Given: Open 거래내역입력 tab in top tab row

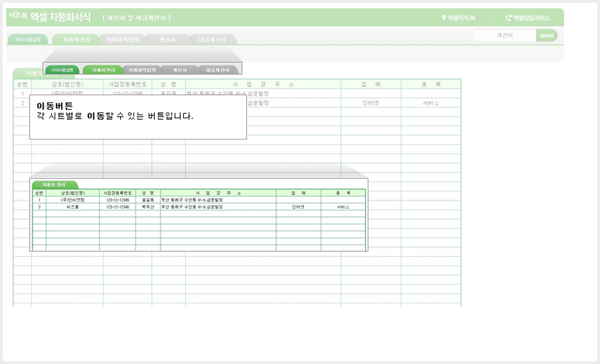Looking at the screenshot, I should tap(122, 39).
